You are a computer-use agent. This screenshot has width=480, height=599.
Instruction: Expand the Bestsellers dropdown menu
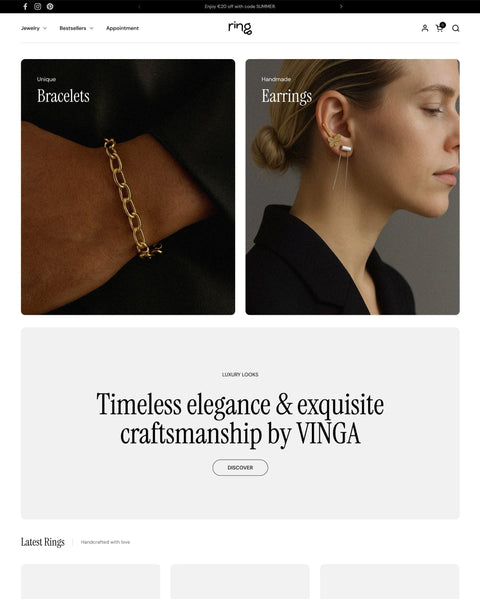tap(76, 28)
